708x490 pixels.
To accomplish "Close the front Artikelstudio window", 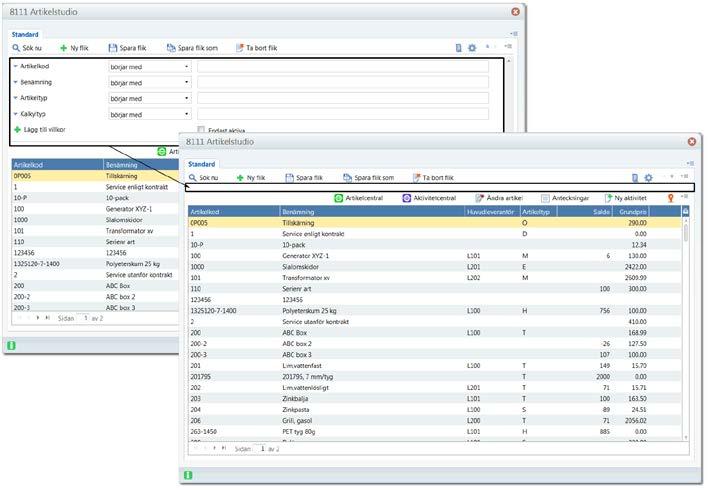I will coord(692,142).
